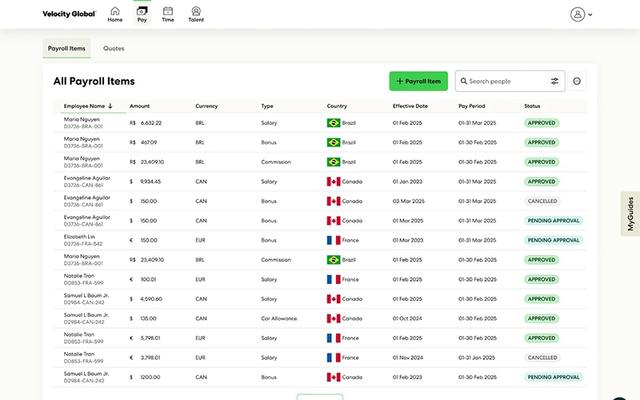The image size is (640, 400).
Task: Switch to the Quotes tab
Action: coord(113,49)
